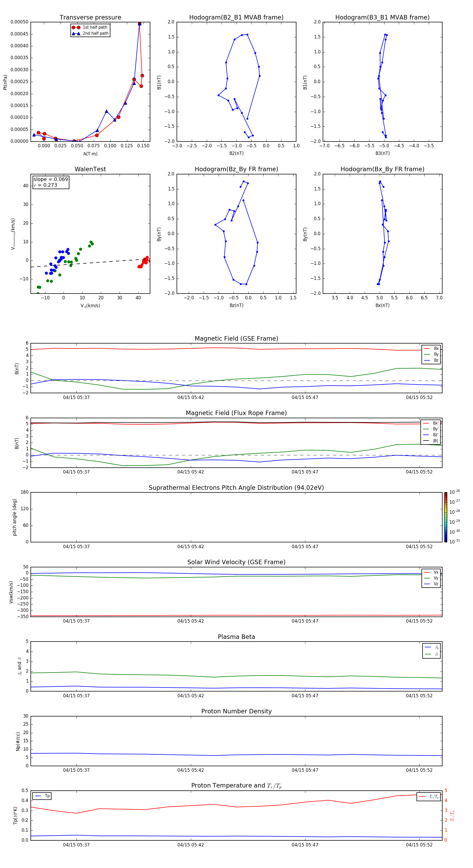Click the "Bx(nT)" x-axis label
Screen dimensions: 473x868
click(382, 305)
